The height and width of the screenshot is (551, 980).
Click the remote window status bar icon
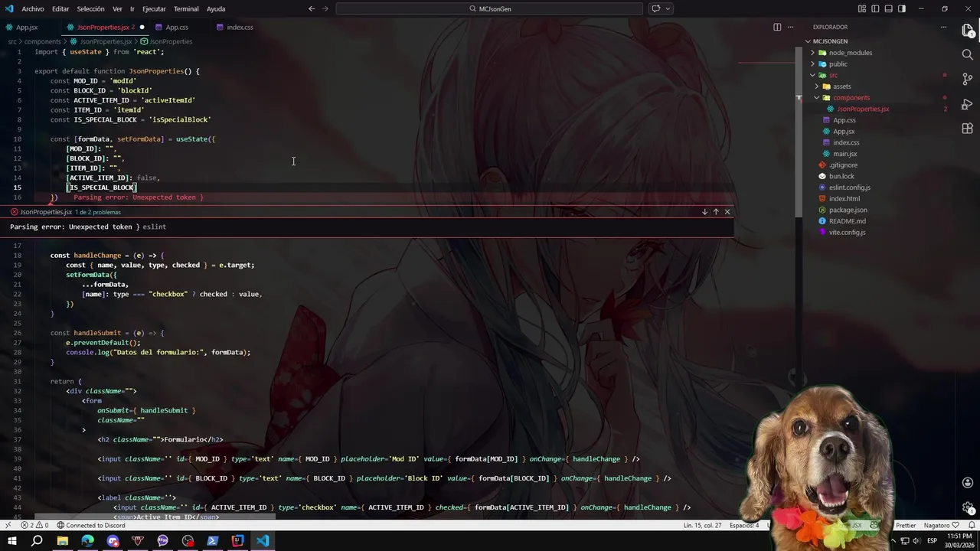tap(8, 526)
